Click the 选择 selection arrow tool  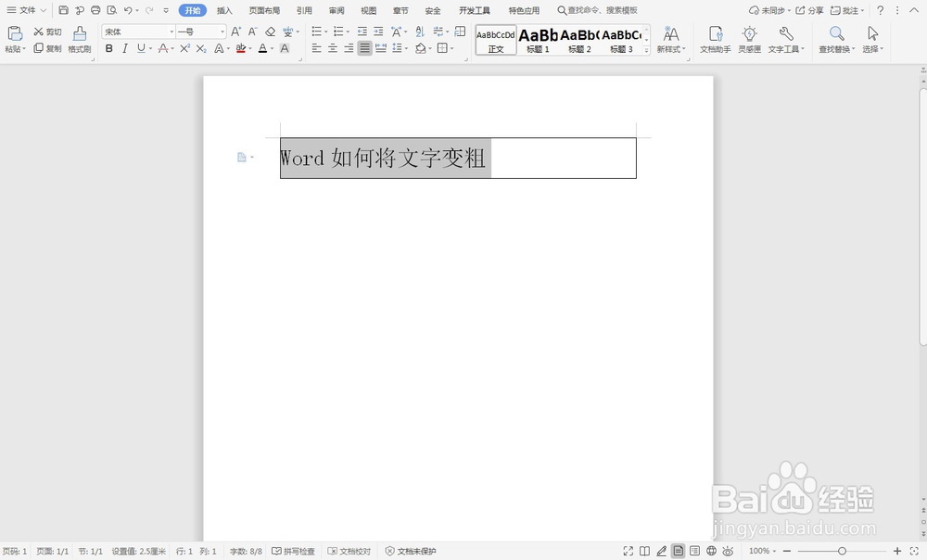point(872,41)
